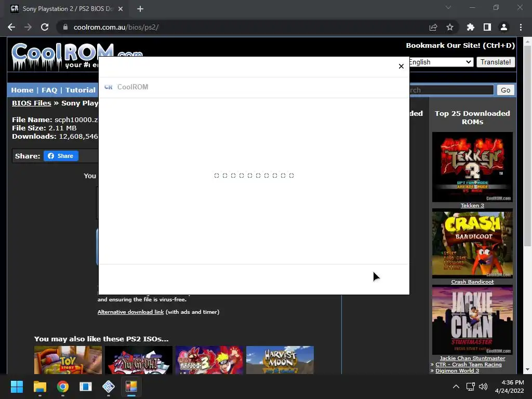This screenshot has width=532, height=399.
Task: Open the blue window app on the taskbar
Action: pyautogui.click(x=86, y=387)
